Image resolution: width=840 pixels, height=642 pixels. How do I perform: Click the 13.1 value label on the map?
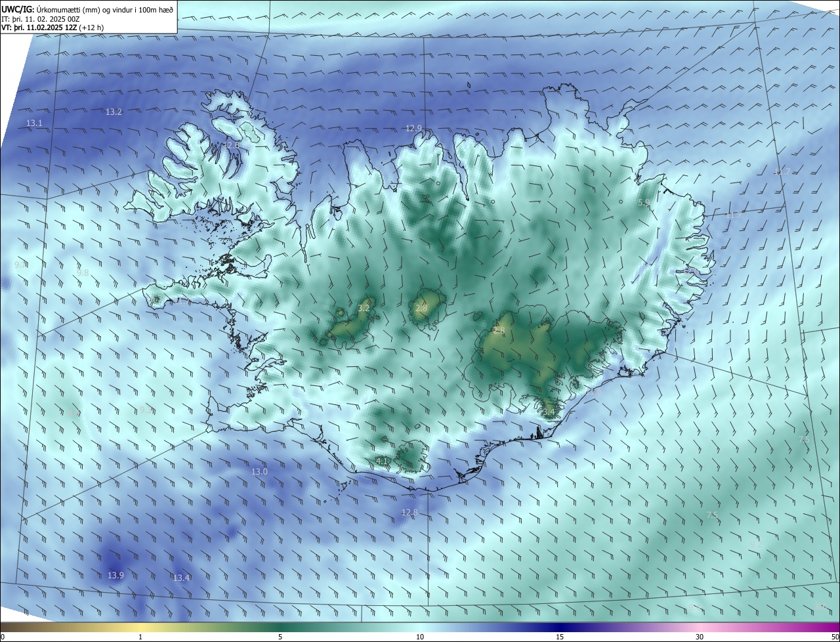pos(34,123)
